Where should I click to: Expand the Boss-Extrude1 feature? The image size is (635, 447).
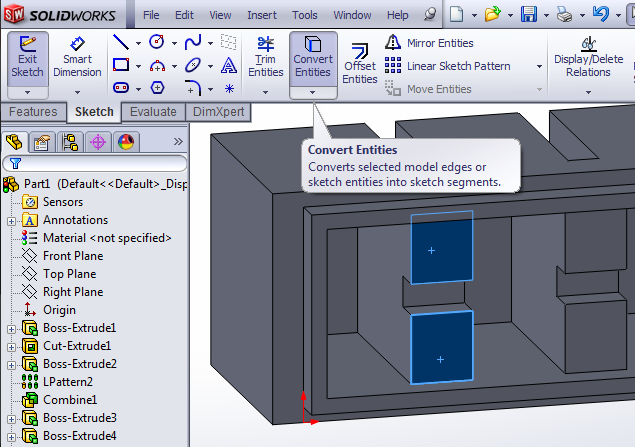tap(11, 329)
